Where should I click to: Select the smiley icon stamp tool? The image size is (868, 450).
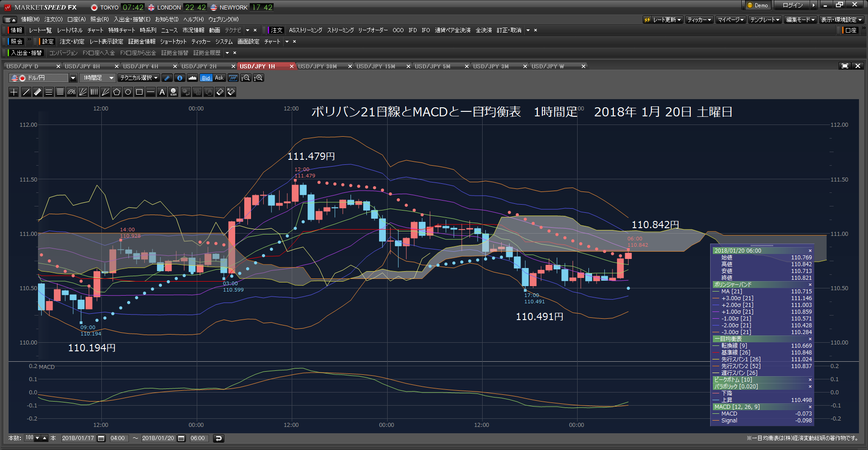(x=173, y=92)
